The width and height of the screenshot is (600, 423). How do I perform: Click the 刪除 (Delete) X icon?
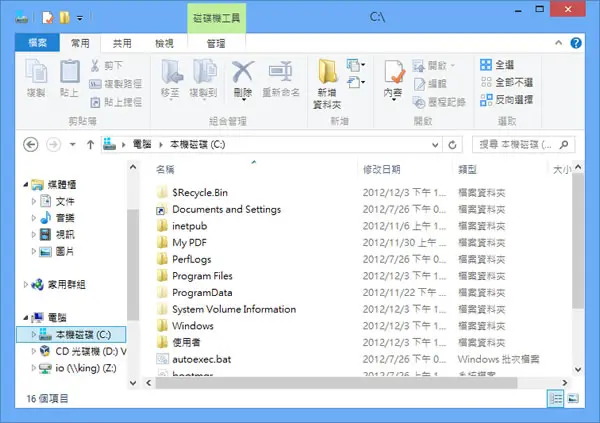tap(243, 72)
